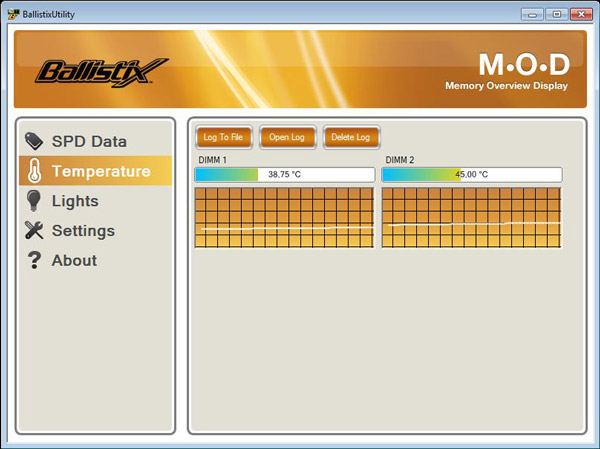
Task: Start logging with Log To File
Action: pos(223,137)
